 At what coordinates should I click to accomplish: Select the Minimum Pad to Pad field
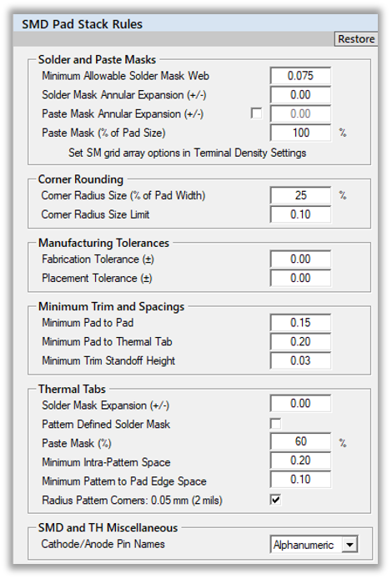(x=300, y=322)
